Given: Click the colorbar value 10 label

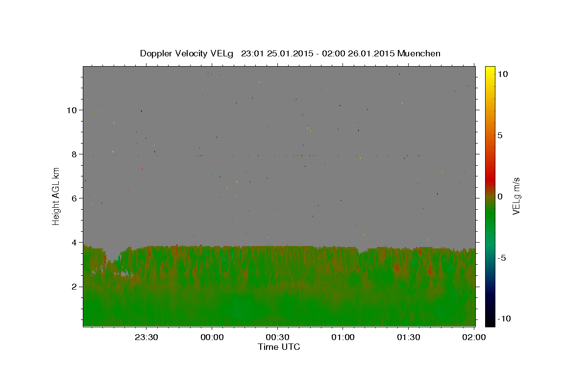Looking at the screenshot, I should coord(502,74).
